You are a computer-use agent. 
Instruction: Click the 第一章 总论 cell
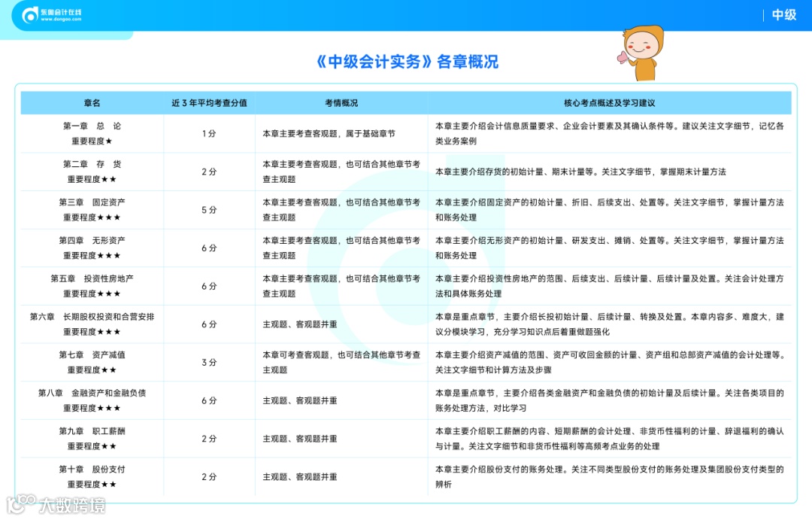coord(92,133)
